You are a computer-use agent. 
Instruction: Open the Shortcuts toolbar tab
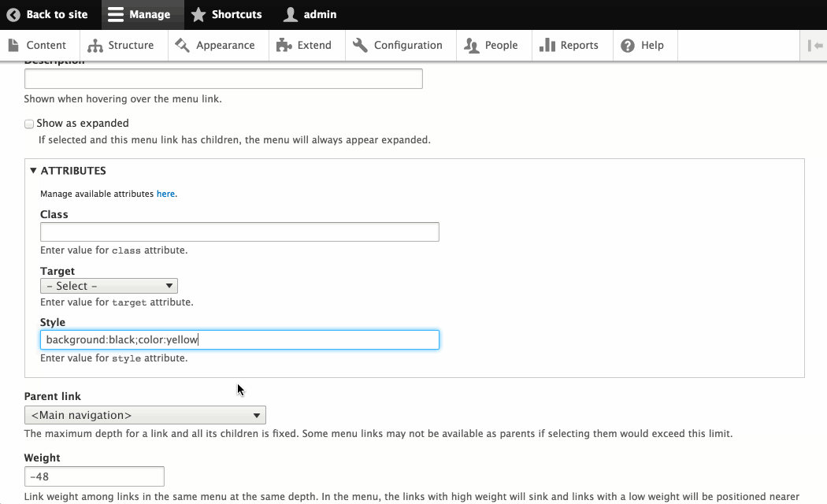[x=226, y=15]
